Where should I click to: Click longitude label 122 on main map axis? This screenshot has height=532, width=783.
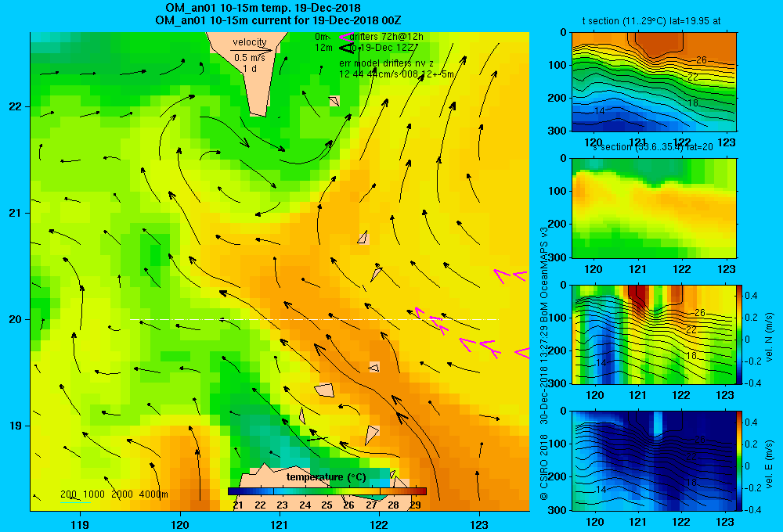tap(380, 524)
